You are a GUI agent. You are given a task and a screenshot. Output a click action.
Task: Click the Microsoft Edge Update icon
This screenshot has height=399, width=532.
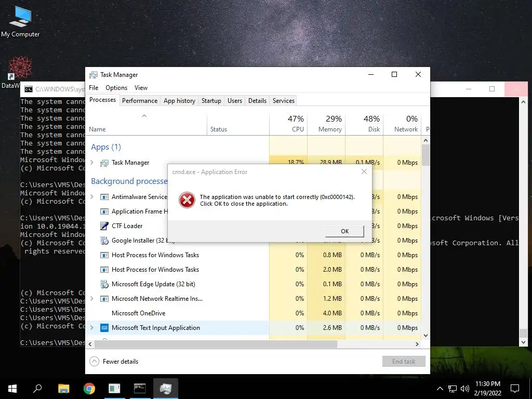104,284
